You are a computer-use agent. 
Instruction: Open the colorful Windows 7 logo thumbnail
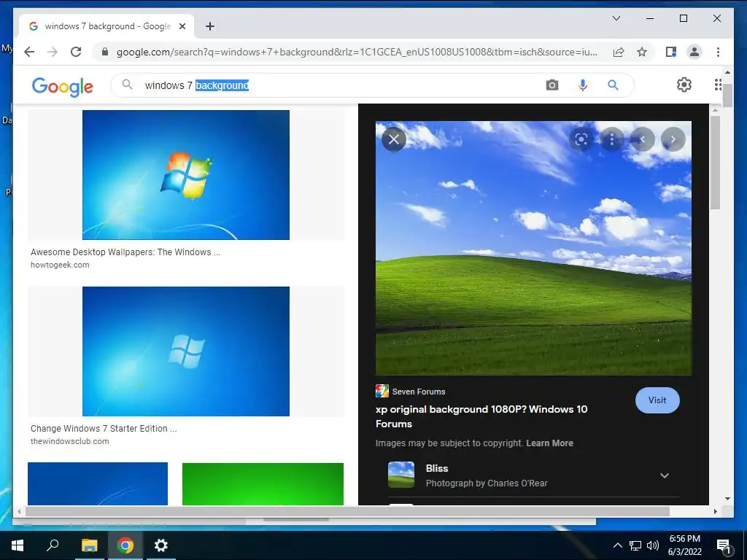(186, 175)
